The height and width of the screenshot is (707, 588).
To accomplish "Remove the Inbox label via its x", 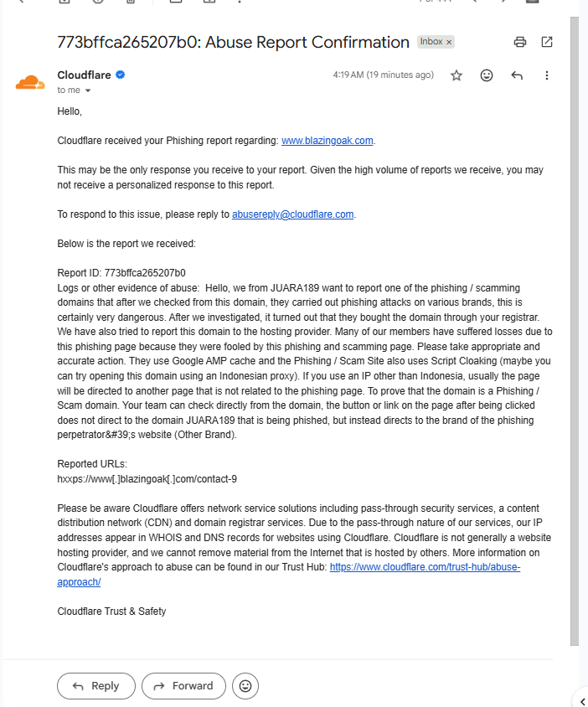I will pos(449,42).
